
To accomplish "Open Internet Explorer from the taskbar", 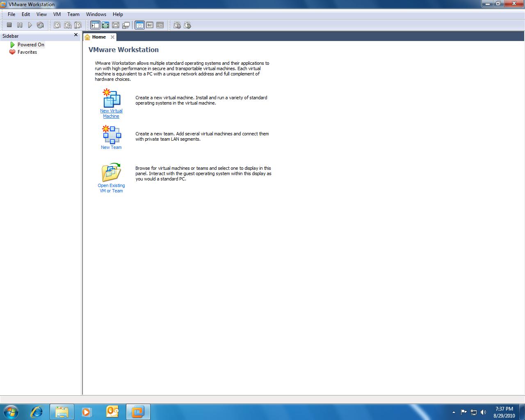I will pos(37,411).
